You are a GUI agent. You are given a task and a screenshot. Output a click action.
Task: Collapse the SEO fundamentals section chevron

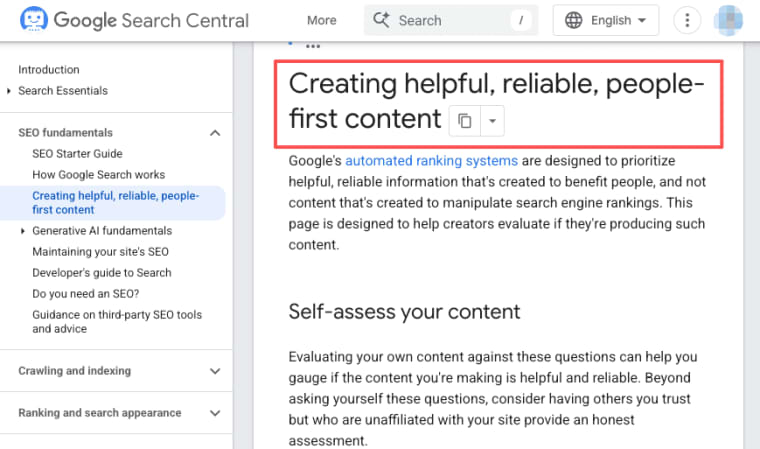[215, 133]
